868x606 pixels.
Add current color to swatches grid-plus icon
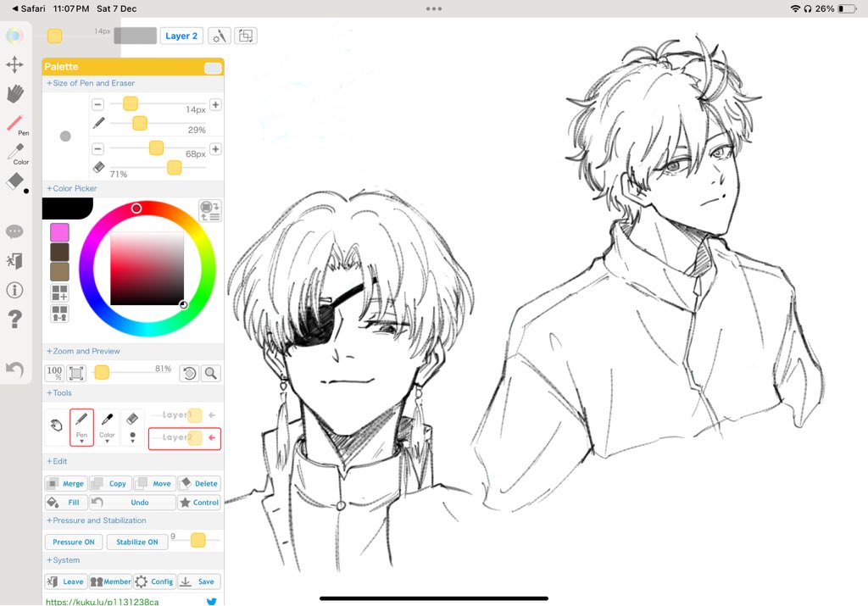(60, 292)
